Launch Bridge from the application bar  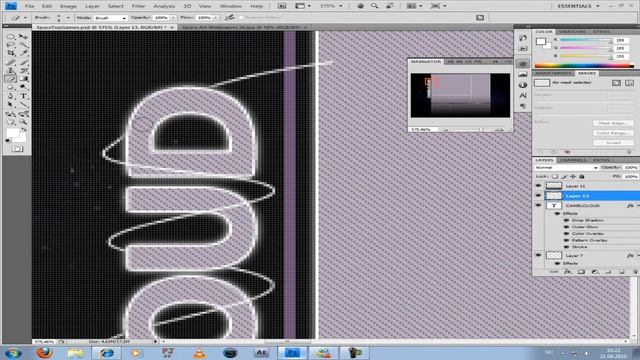click(x=282, y=6)
